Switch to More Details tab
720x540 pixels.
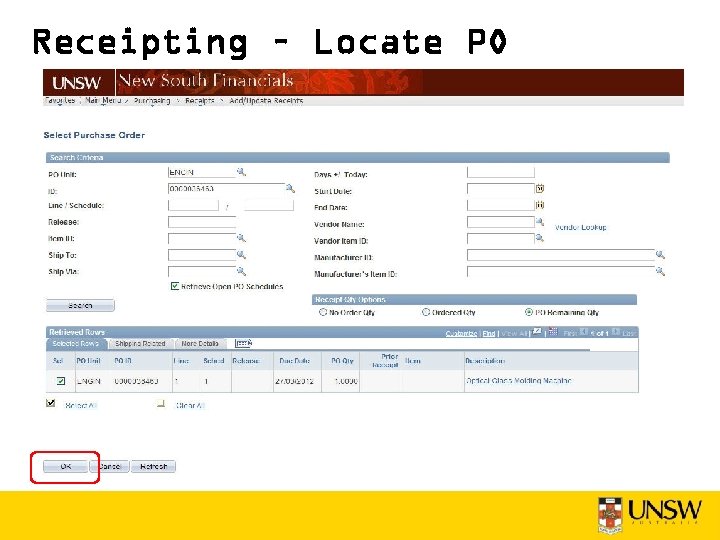pyautogui.click(x=200, y=343)
